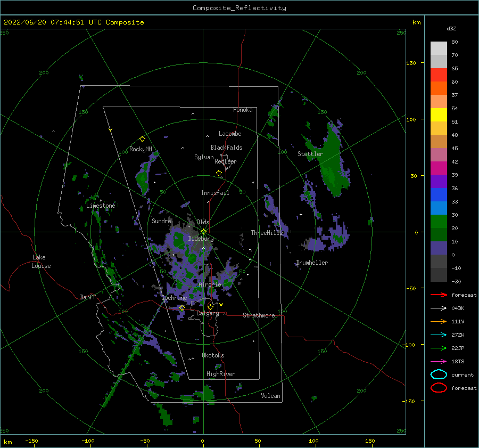Select the bright green 20-30 dBZ swatch
The height and width of the screenshot is (448, 479).
coord(439,221)
